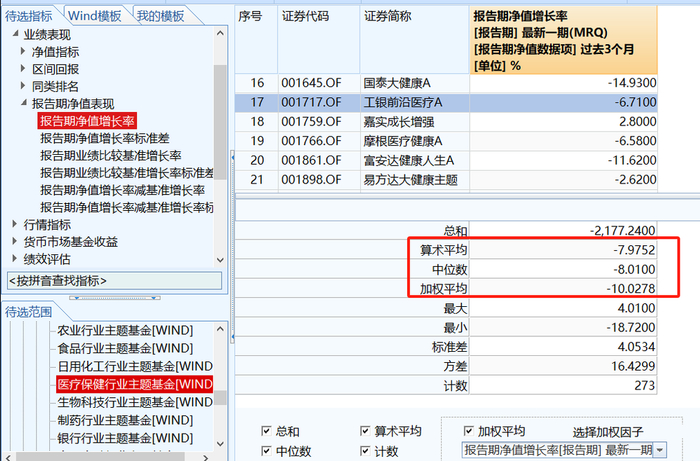Click the 计数 value 273

pos(645,386)
